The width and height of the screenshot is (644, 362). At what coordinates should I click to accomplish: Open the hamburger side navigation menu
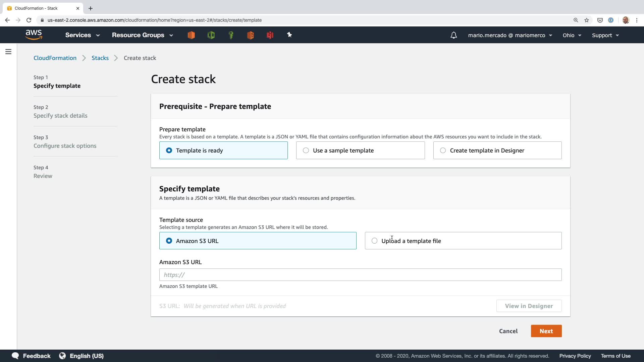point(8,52)
